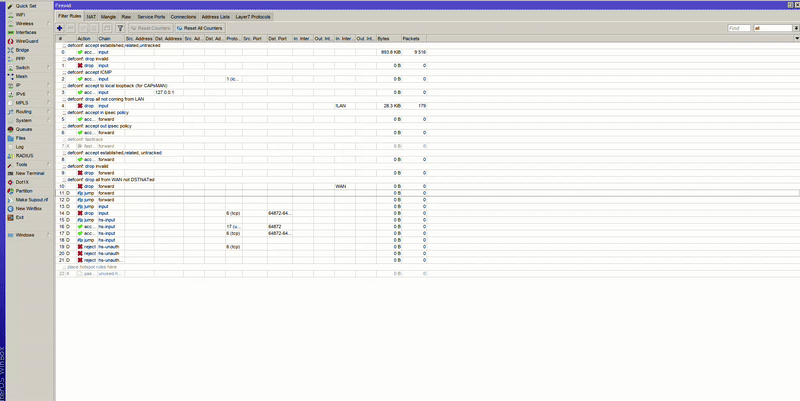The height and width of the screenshot is (401, 800).
Task: Click the Reset Counters button
Action: click(x=150, y=28)
